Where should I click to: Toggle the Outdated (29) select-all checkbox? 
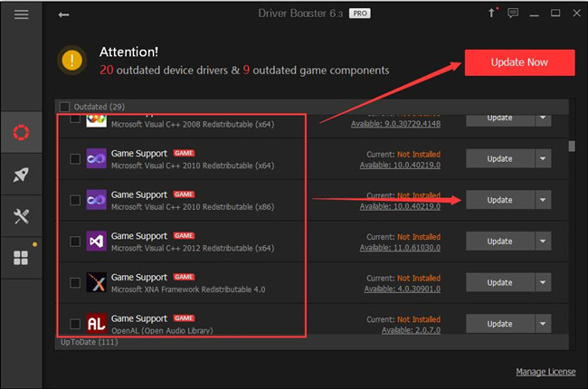[x=64, y=107]
